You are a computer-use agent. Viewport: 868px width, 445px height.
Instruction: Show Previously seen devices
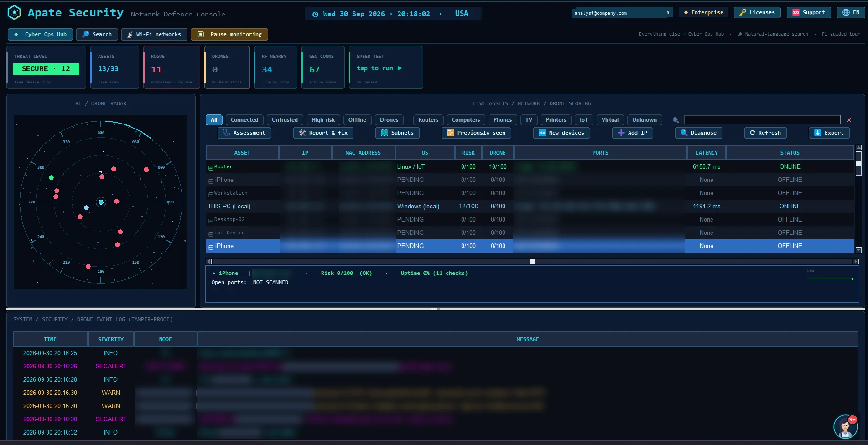click(476, 133)
